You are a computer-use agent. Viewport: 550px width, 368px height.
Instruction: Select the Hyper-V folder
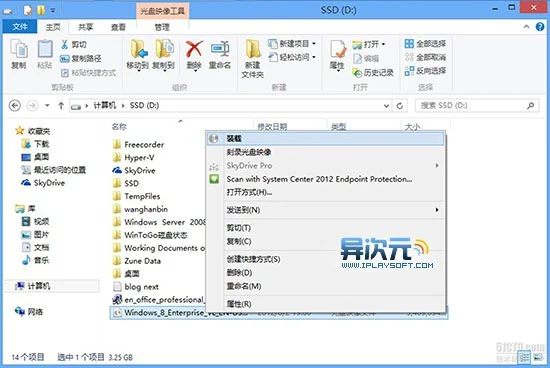(x=139, y=158)
